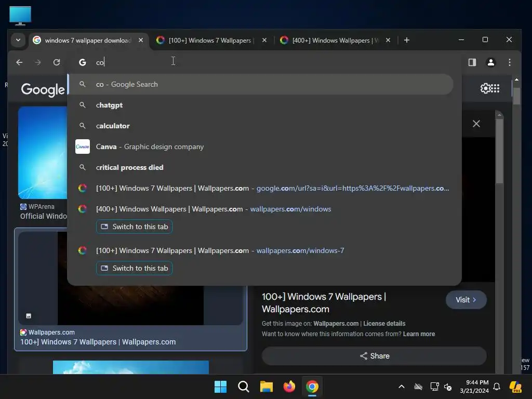This screenshot has width=532, height=399.
Task: Launch Firefox from the taskbar
Action: pos(289,387)
